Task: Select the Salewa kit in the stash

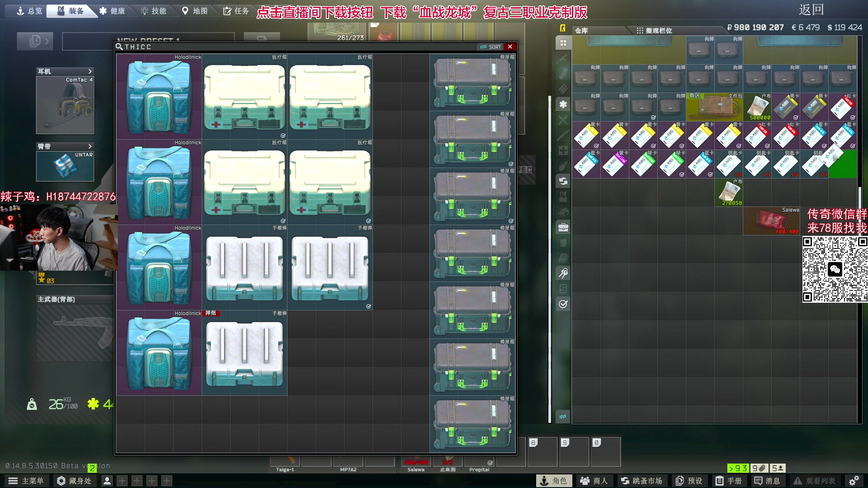Action: click(771, 221)
